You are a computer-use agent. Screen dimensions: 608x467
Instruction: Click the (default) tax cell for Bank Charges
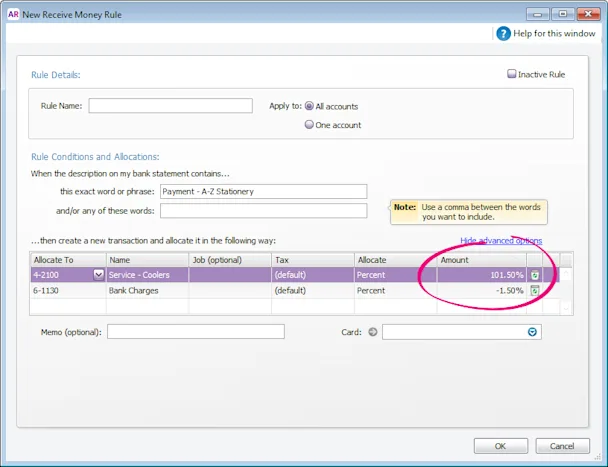[313, 291]
